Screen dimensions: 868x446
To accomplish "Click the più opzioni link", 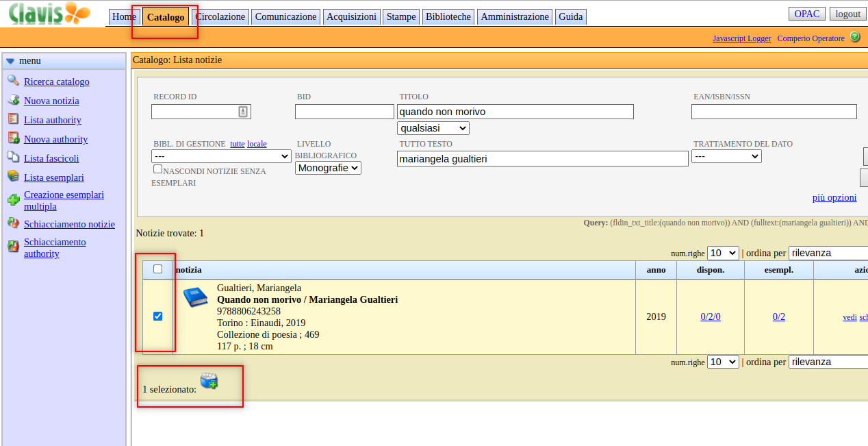I will point(834,197).
